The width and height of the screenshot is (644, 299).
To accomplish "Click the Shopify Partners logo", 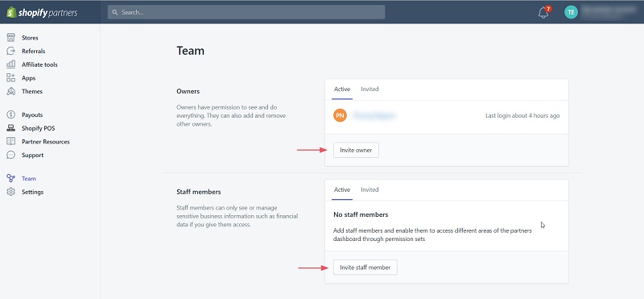I will 42,12.
